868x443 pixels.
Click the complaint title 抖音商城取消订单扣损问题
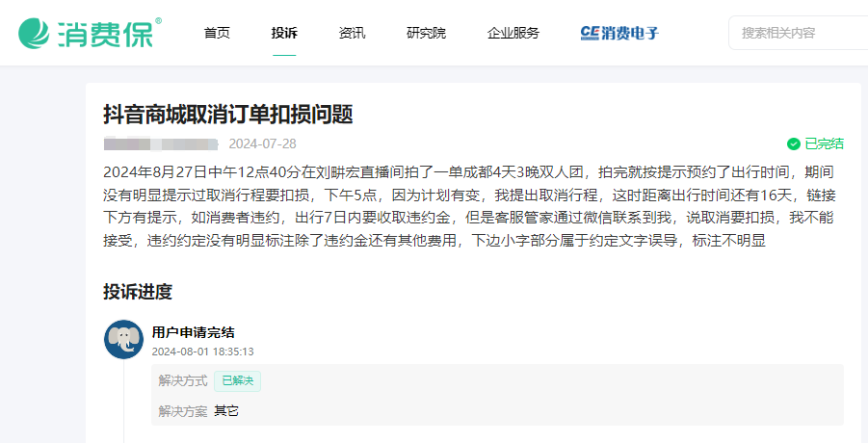[228, 115]
